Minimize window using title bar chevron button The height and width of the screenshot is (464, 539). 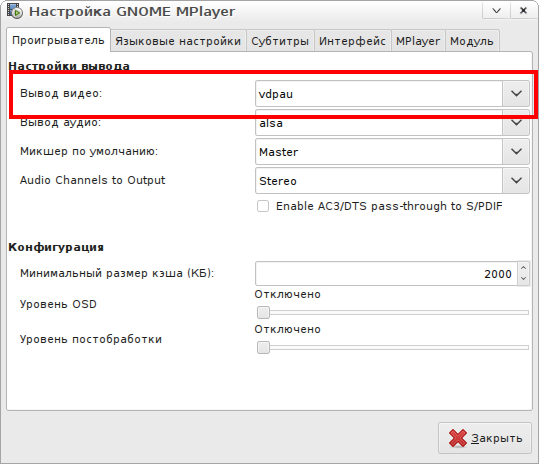pyautogui.click(x=496, y=11)
